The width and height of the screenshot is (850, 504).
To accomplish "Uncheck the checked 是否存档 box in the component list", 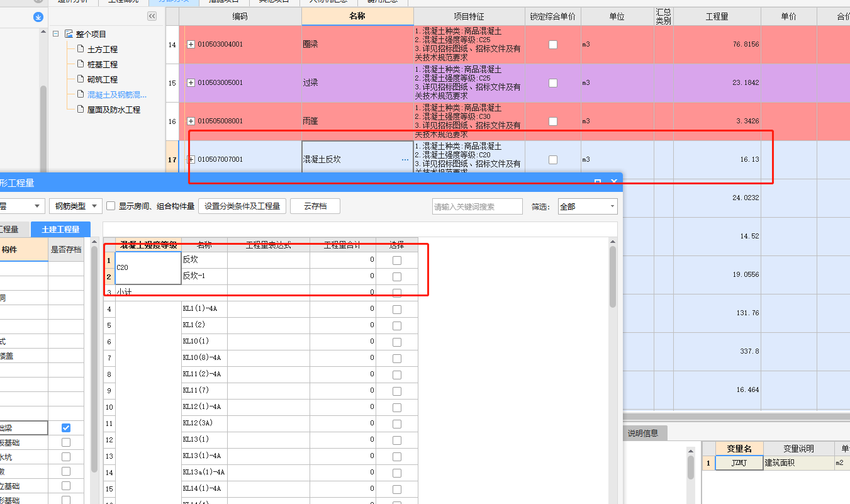I will [66, 428].
